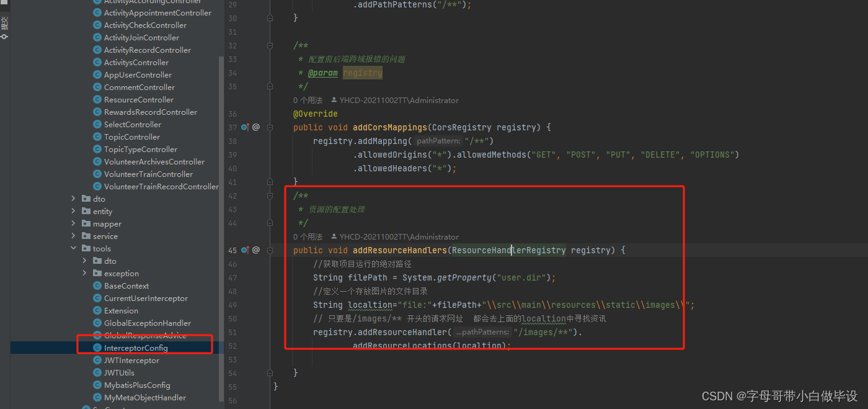The width and height of the screenshot is (868, 409).
Task: Expand the service folder
Action: click(74, 236)
